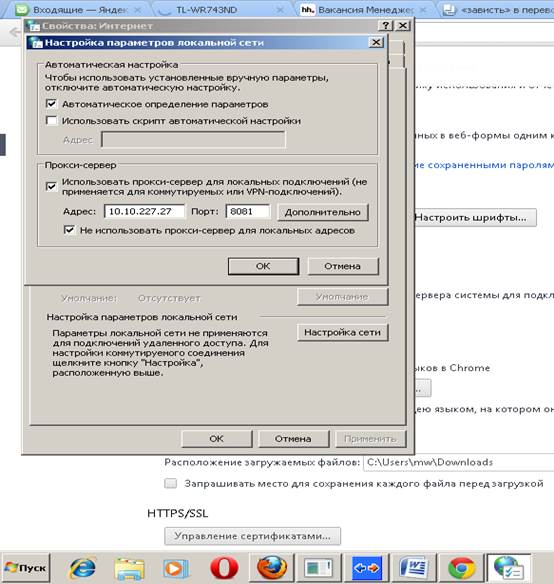
Task: Open TeamViewer blue arrows icon in taskbar
Action: (367, 568)
